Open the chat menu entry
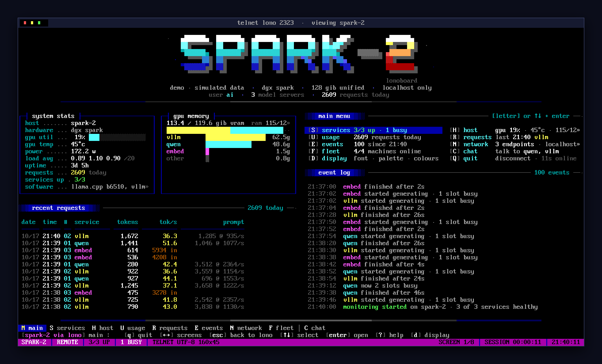The image size is (602, 364). point(504,151)
